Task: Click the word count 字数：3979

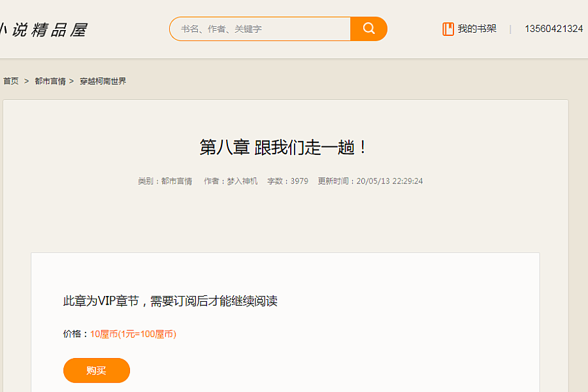Action: coord(287,181)
